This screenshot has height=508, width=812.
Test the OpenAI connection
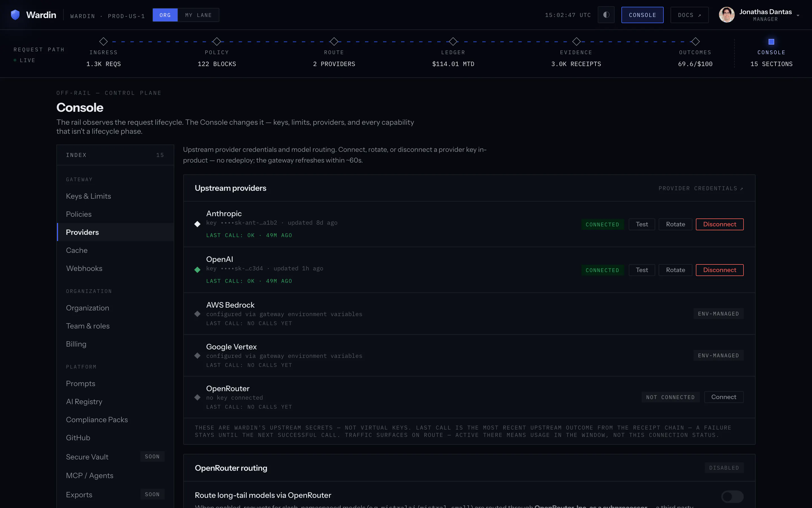click(641, 270)
